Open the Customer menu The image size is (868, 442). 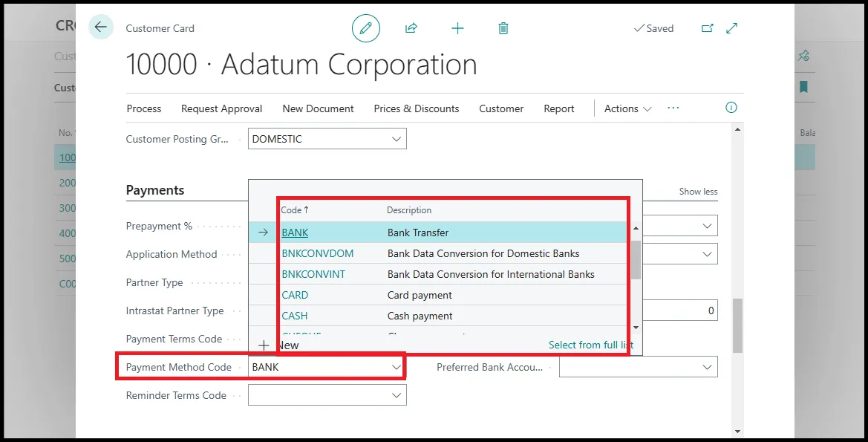(x=501, y=108)
